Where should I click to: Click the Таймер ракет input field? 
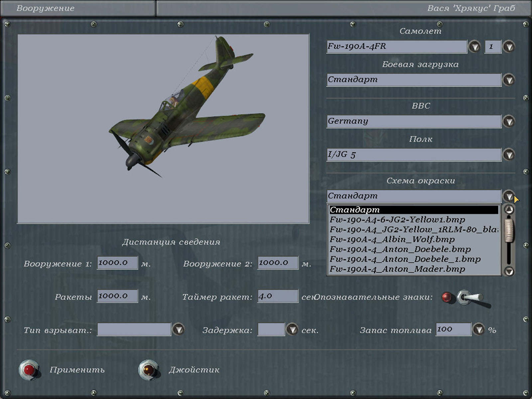(278, 296)
